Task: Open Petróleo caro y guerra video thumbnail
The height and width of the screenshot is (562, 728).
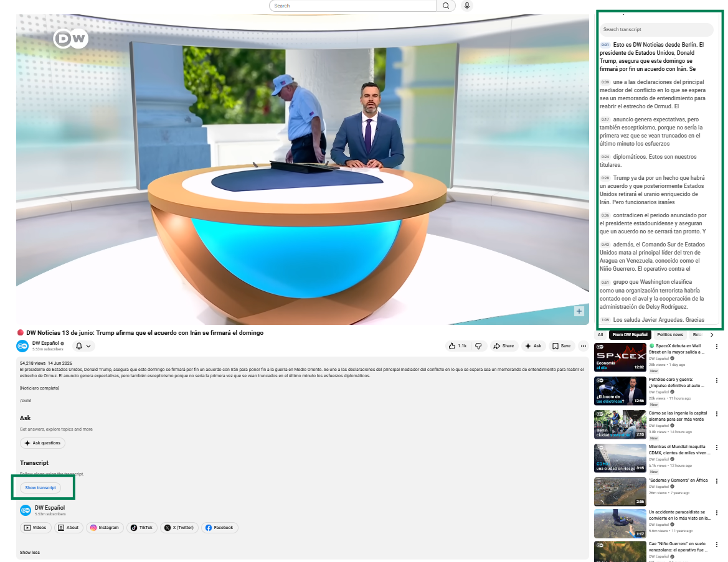Action: click(620, 391)
